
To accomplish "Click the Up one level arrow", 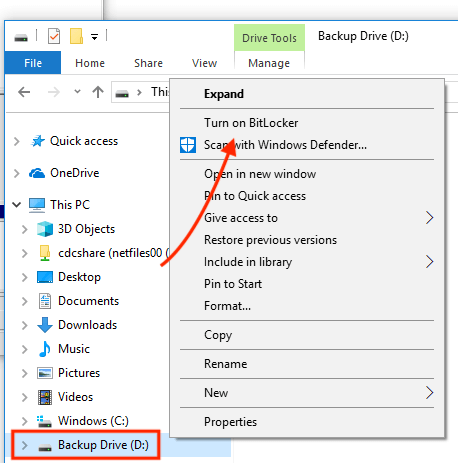I will [98, 92].
